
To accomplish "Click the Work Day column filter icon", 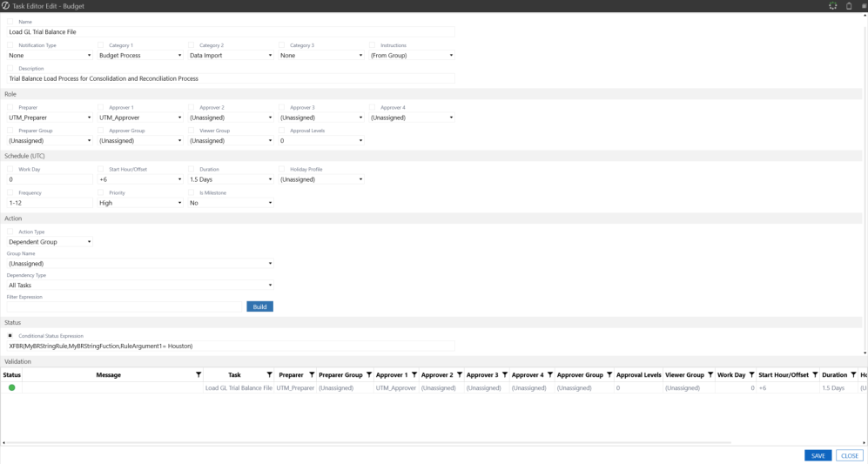I will coord(752,375).
